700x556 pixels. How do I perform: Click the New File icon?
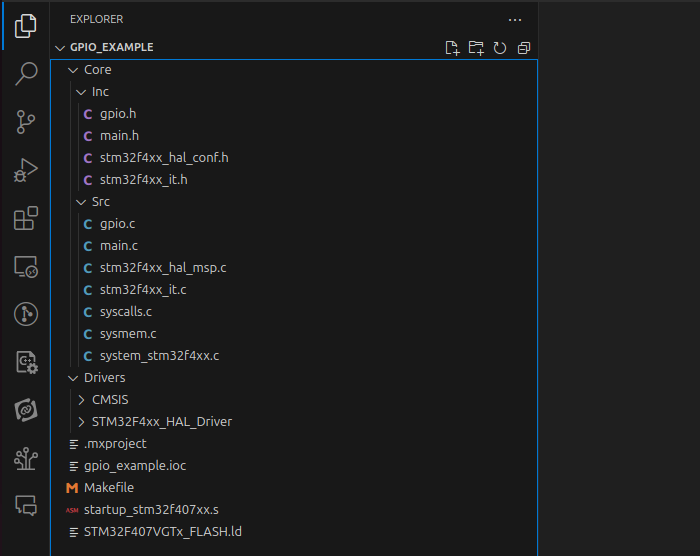coord(452,48)
